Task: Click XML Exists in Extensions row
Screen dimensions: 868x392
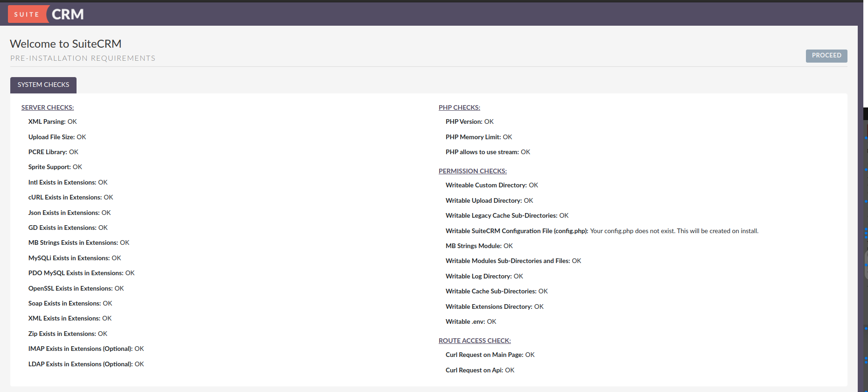Action: pyautogui.click(x=70, y=318)
